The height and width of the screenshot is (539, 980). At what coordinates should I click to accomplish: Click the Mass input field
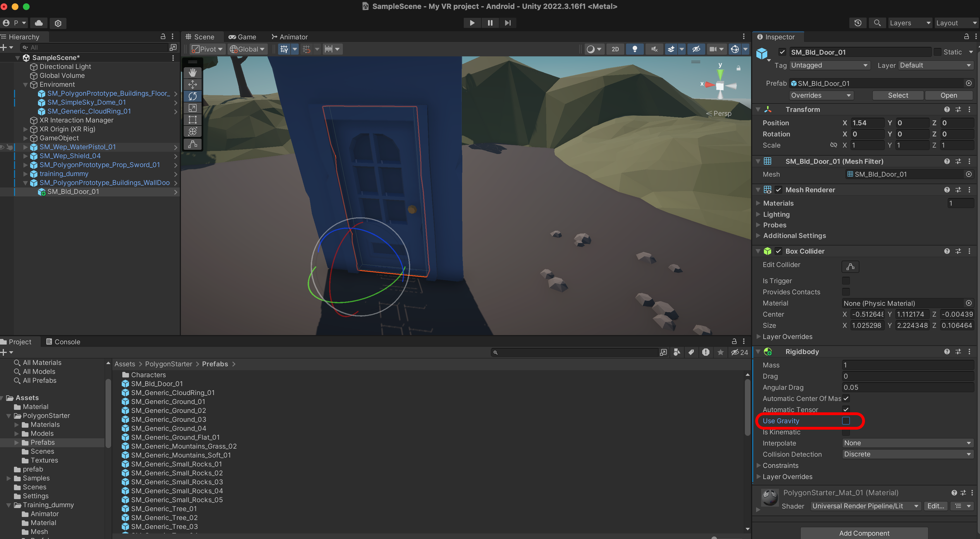coord(907,365)
